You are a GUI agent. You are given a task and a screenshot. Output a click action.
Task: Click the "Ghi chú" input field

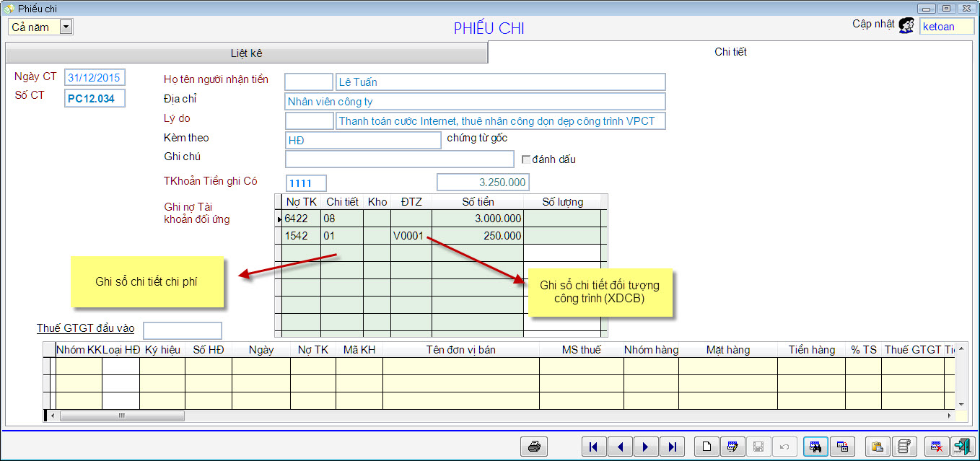point(399,159)
